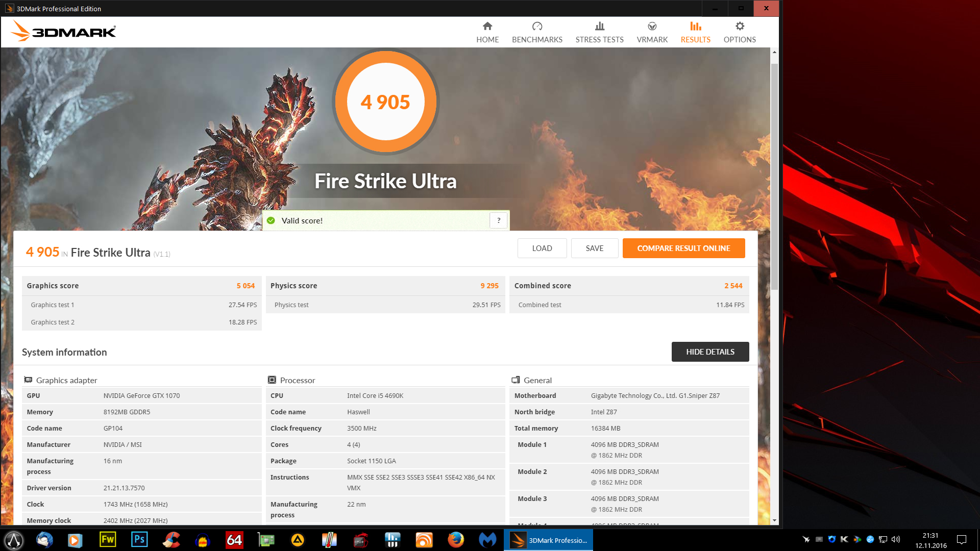Viewport: 980px width, 551px height.
Task: Click the 3DMark Professional taskbar button
Action: (x=549, y=540)
